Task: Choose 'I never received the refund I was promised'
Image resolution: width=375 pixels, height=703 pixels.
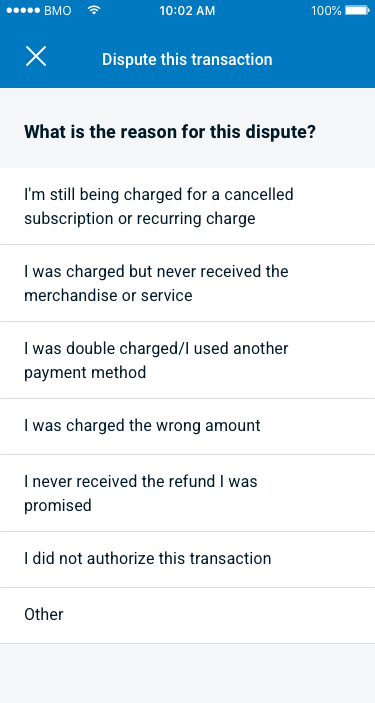Action: [x=188, y=493]
